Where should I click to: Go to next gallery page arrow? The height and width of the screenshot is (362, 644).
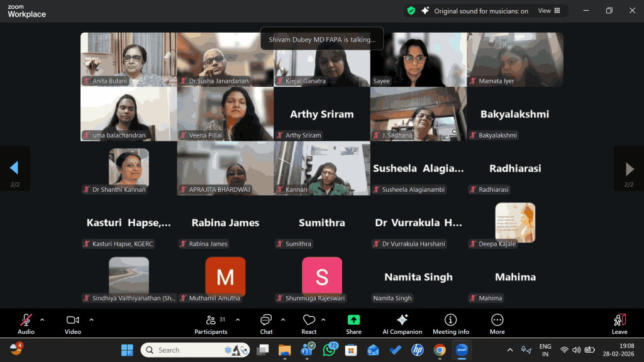point(629,168)
